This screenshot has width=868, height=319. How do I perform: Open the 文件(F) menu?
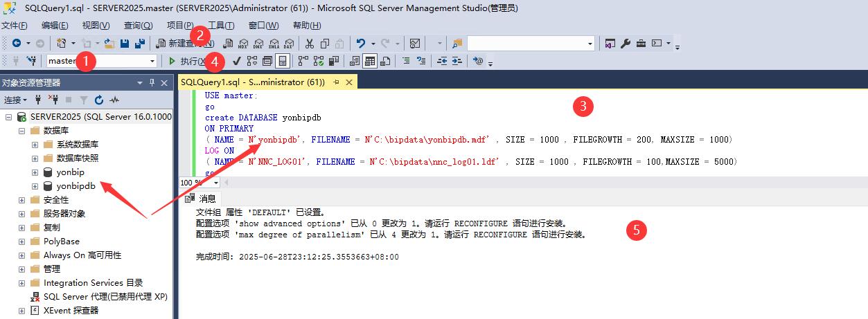(15, 26)
